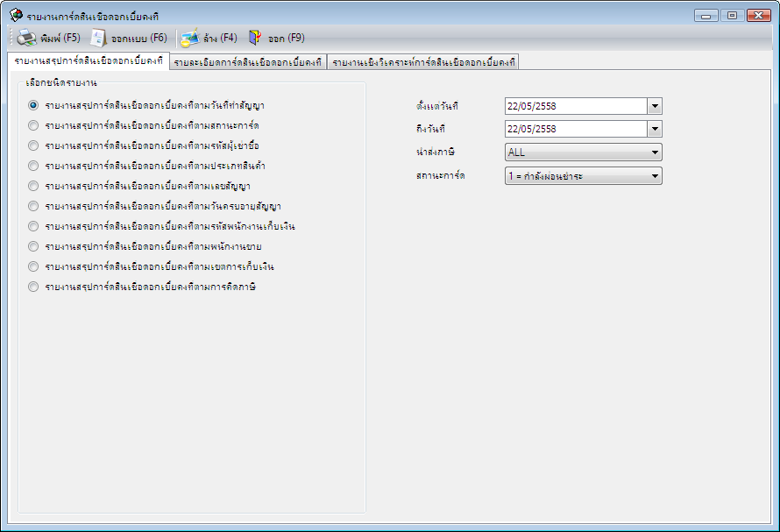Click the ล้าง (F4) clear button label
Screen dimensions: 780x532
[x=220, y=38]
